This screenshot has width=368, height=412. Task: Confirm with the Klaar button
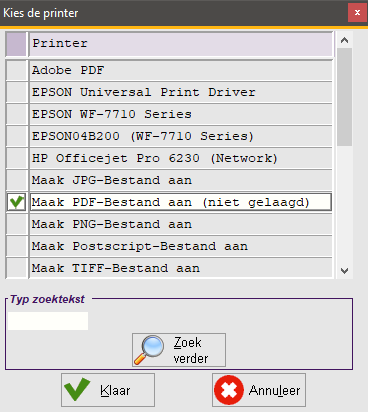coord(108,390)
